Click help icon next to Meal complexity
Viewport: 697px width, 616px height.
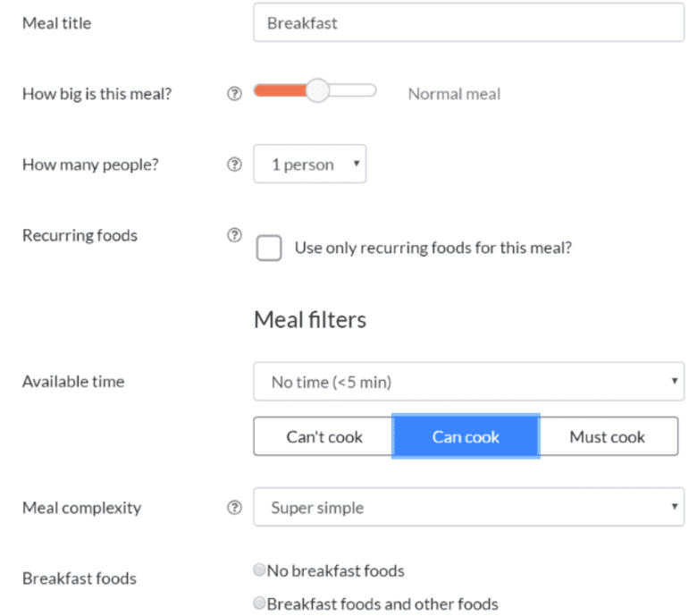tap(234, 508)
